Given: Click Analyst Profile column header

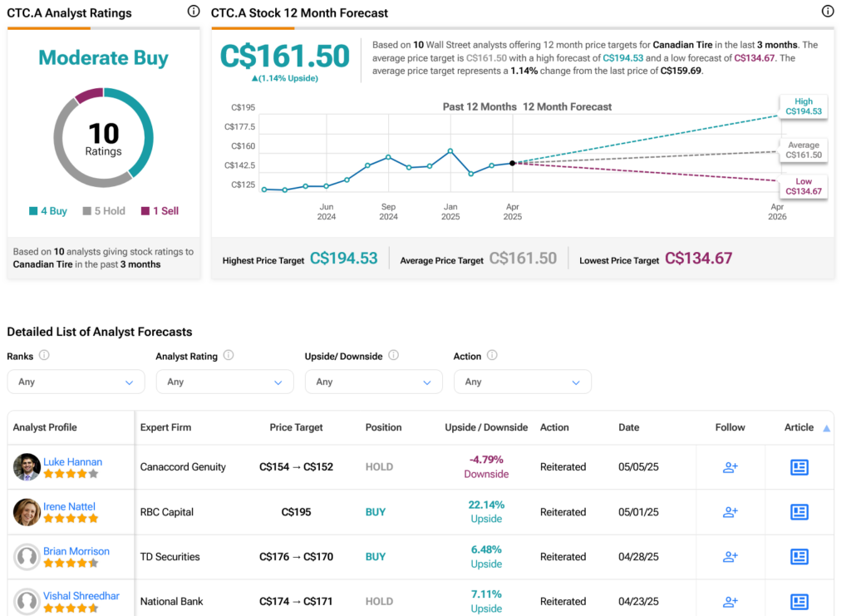Looking at the screenshot, I should (45, 427).
